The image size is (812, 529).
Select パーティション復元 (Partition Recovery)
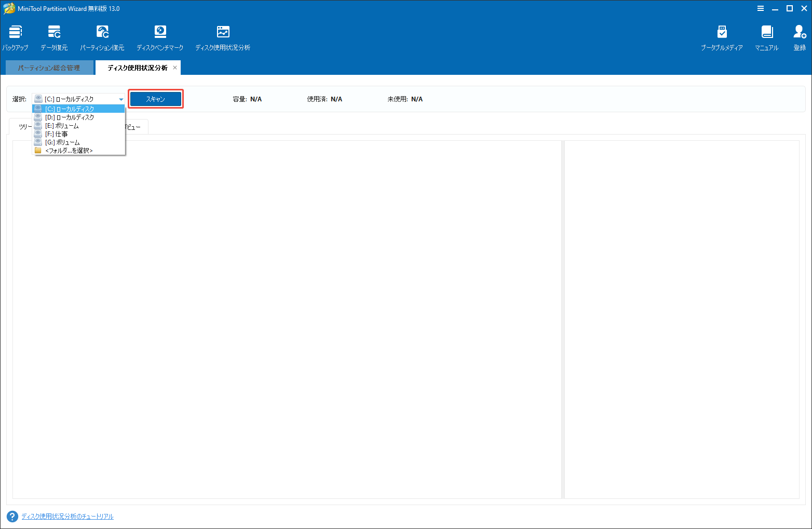click(x=102, y=36)
